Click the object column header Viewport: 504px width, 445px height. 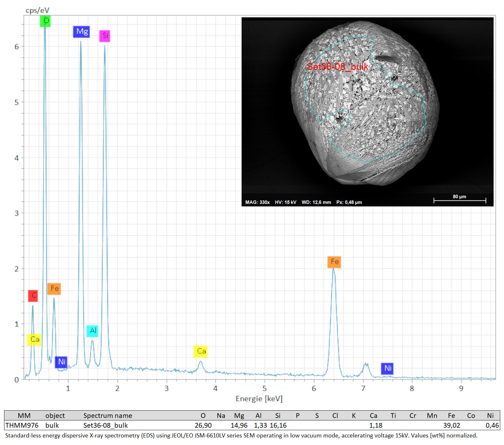(55, 416)
